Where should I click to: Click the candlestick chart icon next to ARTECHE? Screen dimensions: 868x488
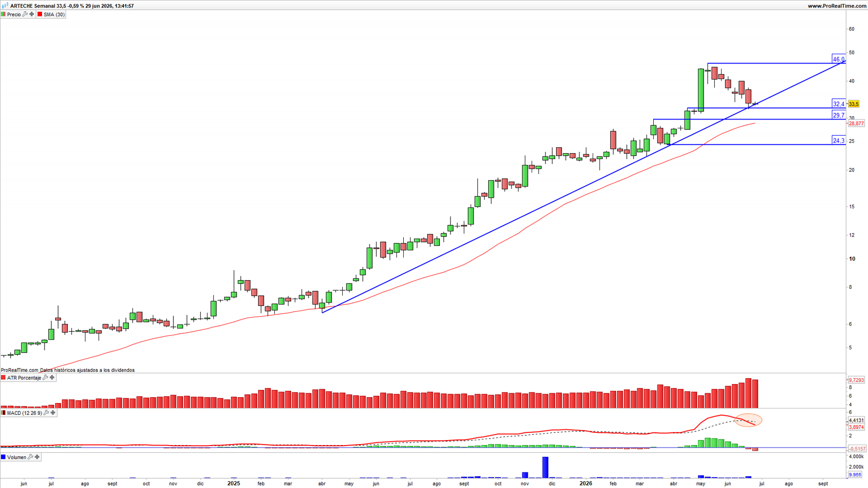coord(5,5)
